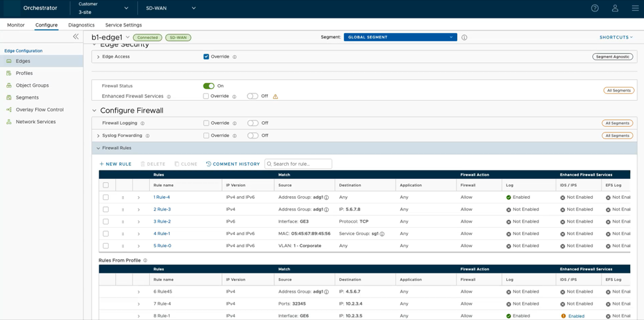Select the checkbox for Rule-4 row
The height and width of the screenshot is (320, 644).
click(x=105, y=197)
